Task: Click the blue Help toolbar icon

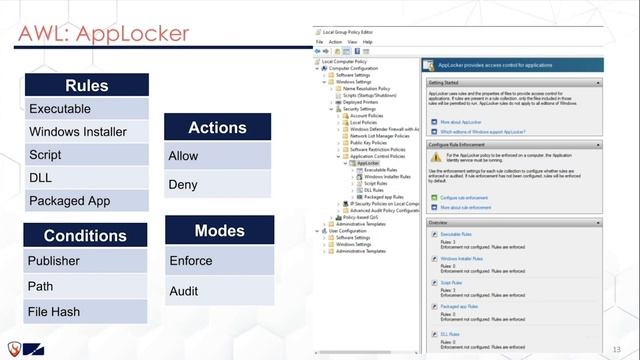Action: click(357, 51)
